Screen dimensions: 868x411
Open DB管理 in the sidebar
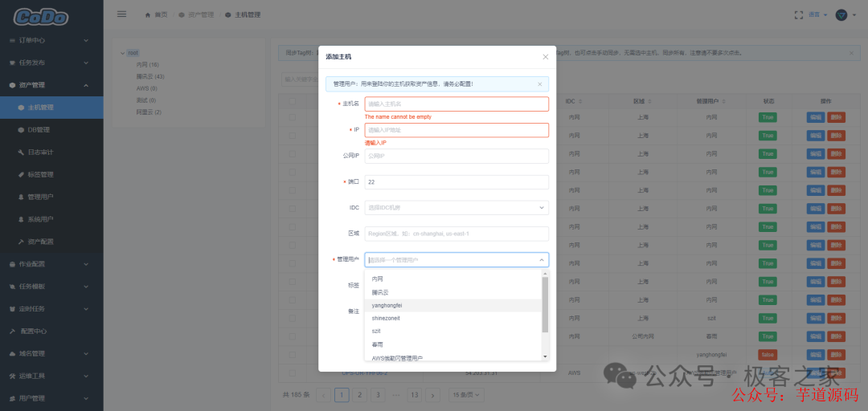click(x=51, y=130)
